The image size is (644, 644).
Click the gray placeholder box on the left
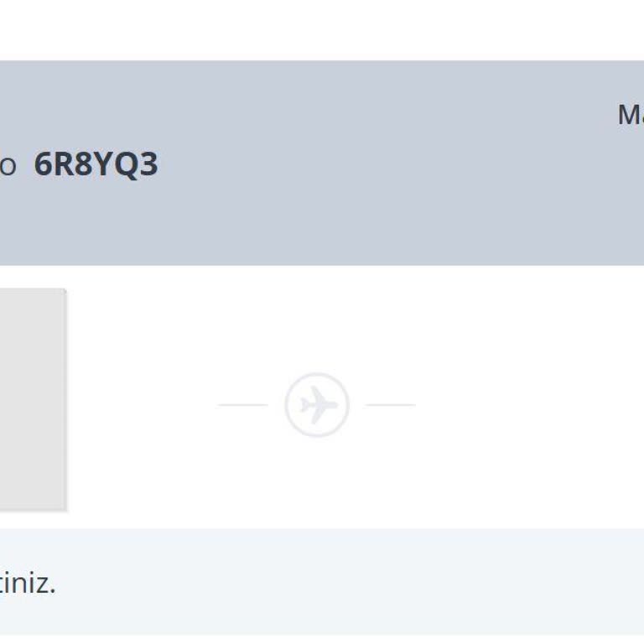click(x=32, y=398)
